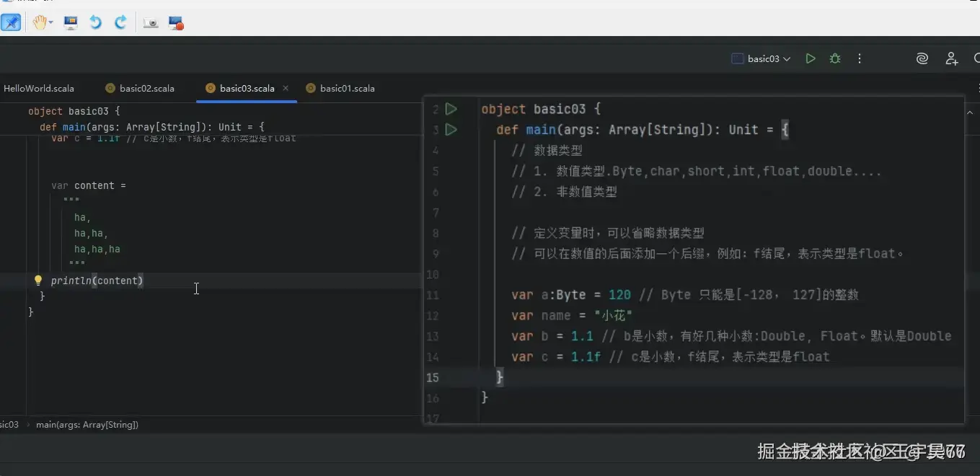
Task: Open the AI Assistant panel
Action: click(922, 58)
